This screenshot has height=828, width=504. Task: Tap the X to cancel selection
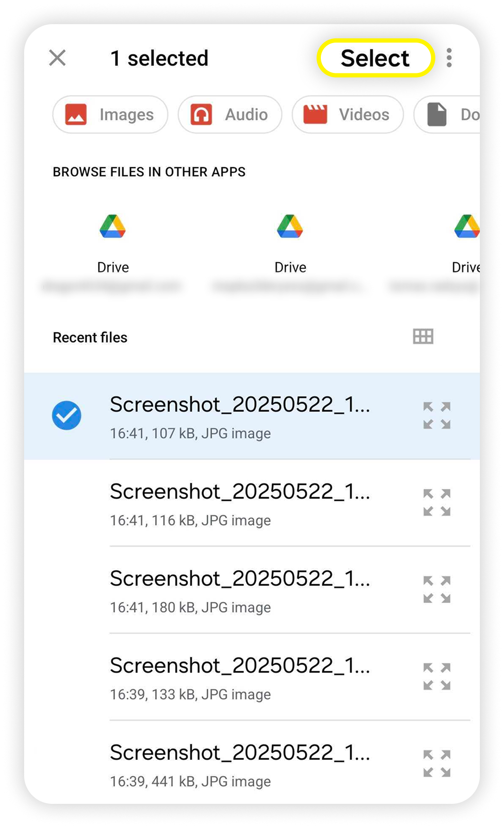pos(57,58)
